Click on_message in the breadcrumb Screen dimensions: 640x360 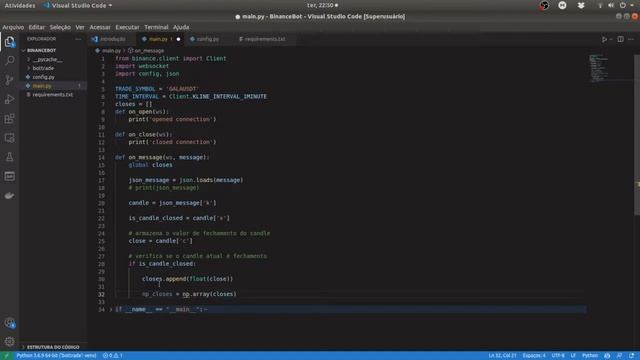pyautogui.click(x=149, y=51)
